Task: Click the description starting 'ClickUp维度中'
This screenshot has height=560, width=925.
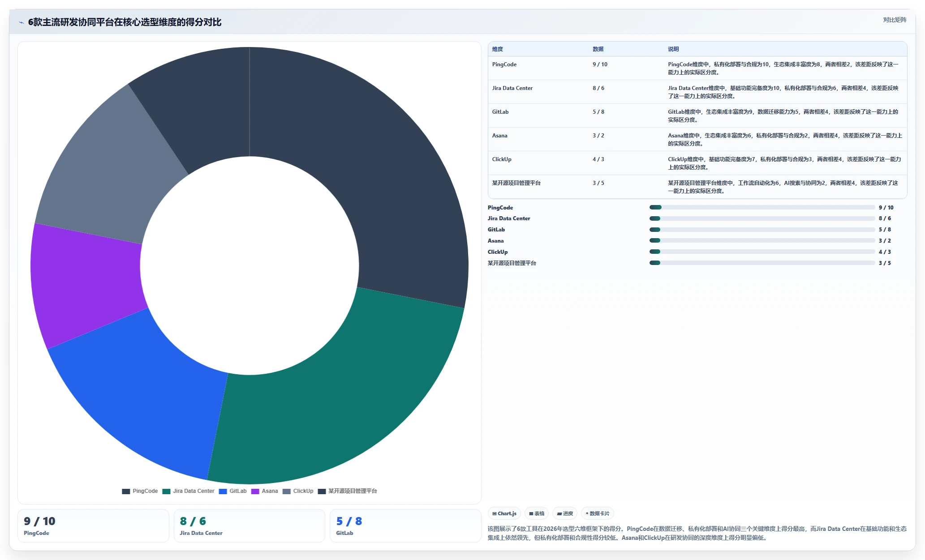Action: click(785, 163)
